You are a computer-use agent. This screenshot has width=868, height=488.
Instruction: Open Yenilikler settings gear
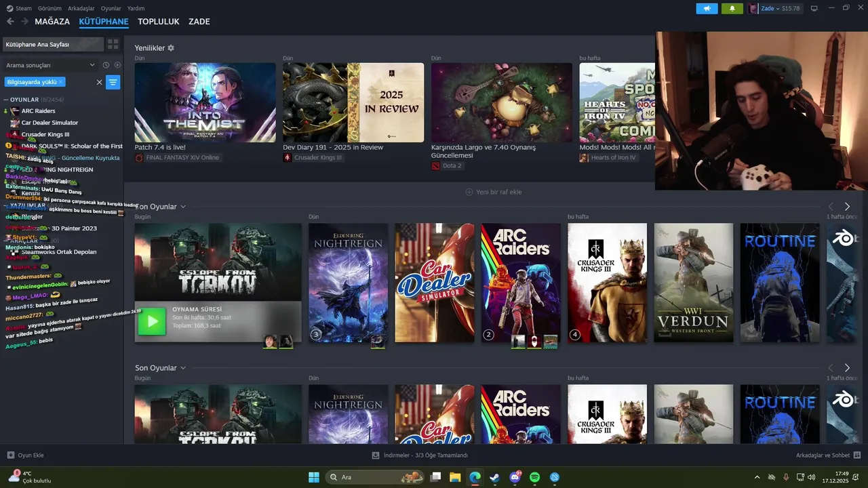tap(171, 48)
